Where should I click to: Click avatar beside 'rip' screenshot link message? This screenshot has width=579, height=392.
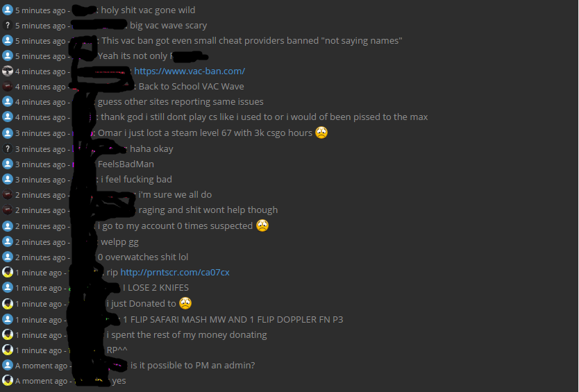tap(8, 272)
